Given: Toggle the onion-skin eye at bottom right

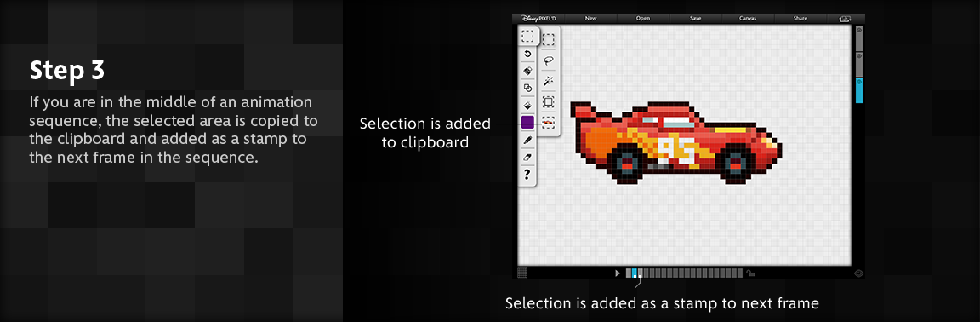Looking at the screenshot, I should click(858, 273).
